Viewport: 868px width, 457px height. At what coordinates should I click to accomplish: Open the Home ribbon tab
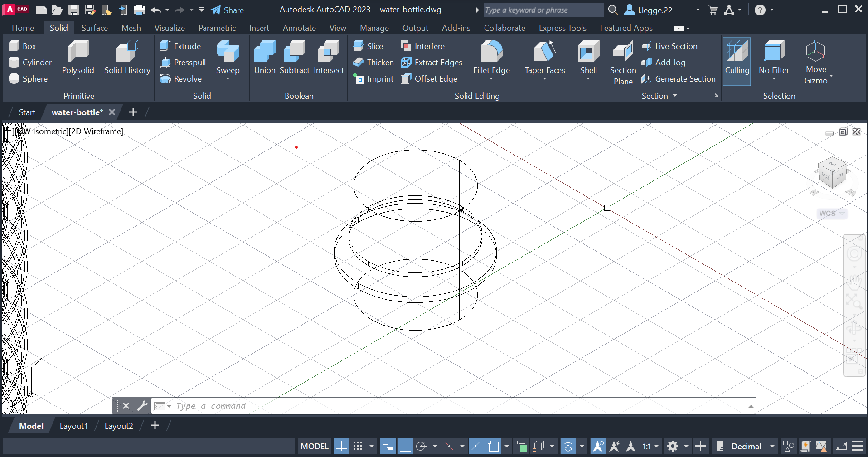(x=23, y=28)
